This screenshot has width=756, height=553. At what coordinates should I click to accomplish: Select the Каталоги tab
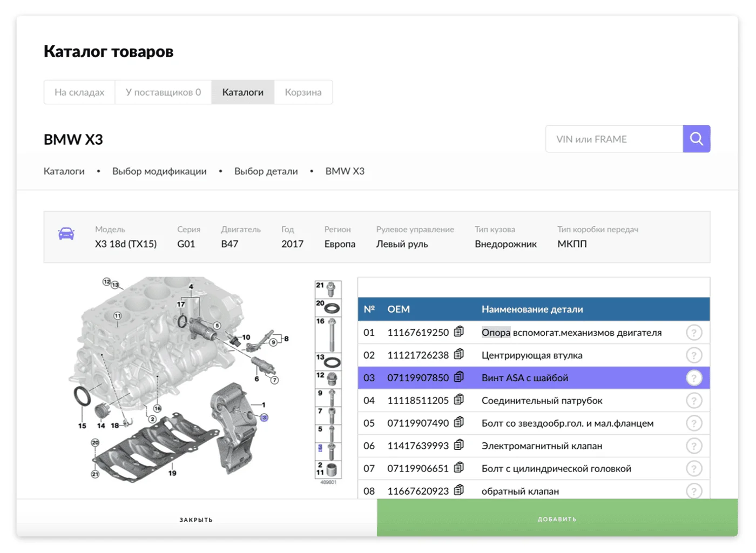pyautogui.click(x=243, y=92)
